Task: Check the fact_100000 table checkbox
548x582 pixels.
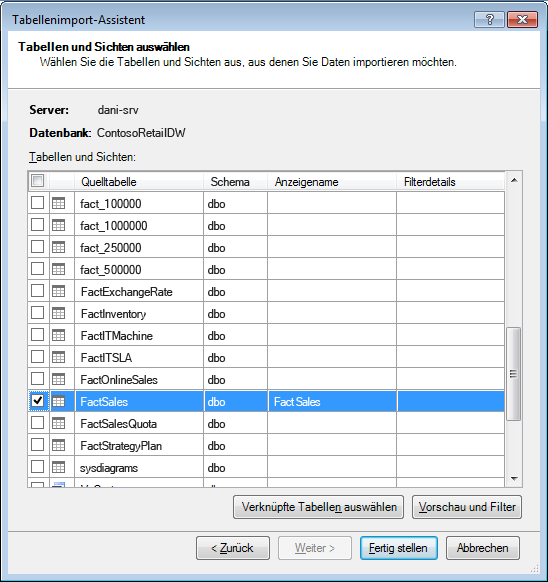Action: pyautogui.click(x=37, y=203)
